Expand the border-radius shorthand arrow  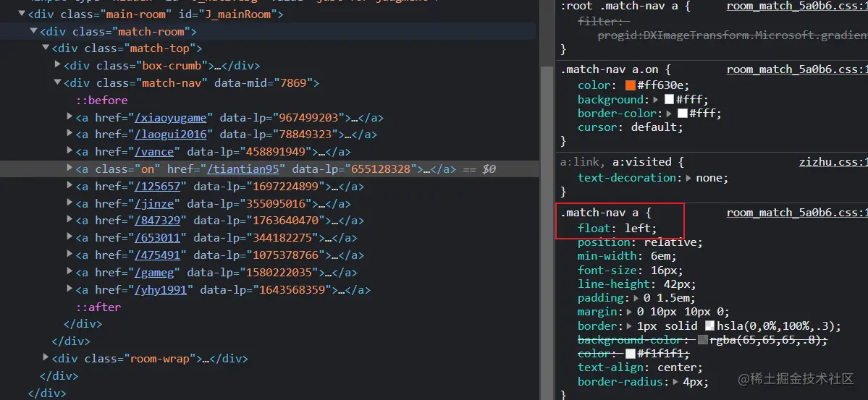[676, 382]
